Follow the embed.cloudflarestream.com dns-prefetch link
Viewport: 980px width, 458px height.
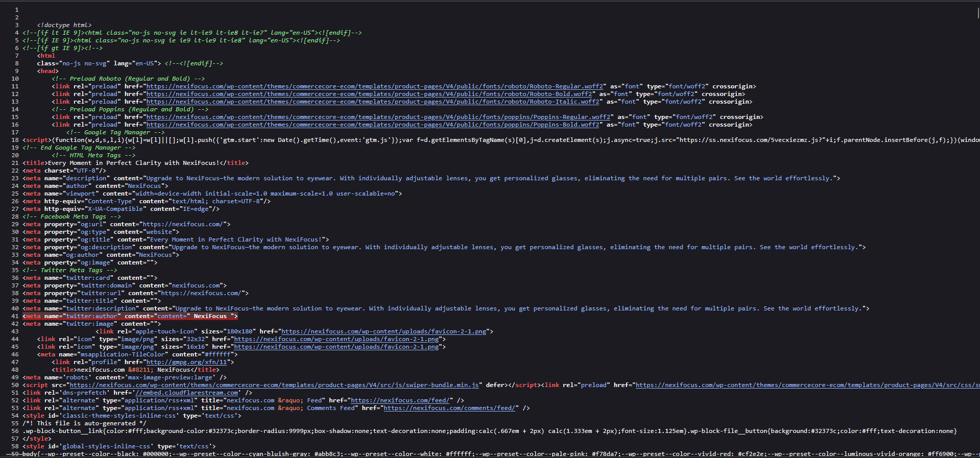[x=186, y=393]
